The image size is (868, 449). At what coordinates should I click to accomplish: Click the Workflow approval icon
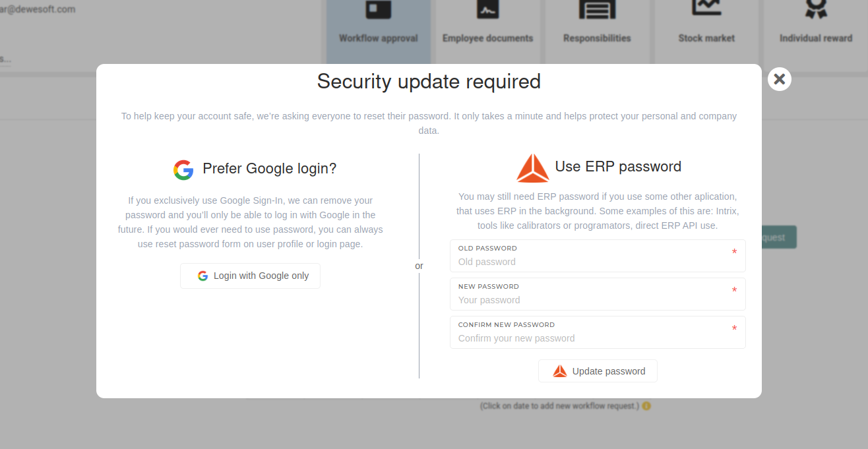[379, 9]
